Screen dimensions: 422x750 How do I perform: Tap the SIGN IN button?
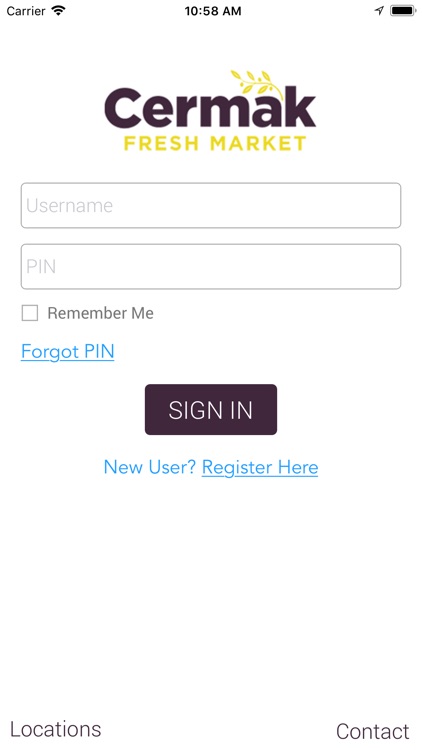coord(211,410)
